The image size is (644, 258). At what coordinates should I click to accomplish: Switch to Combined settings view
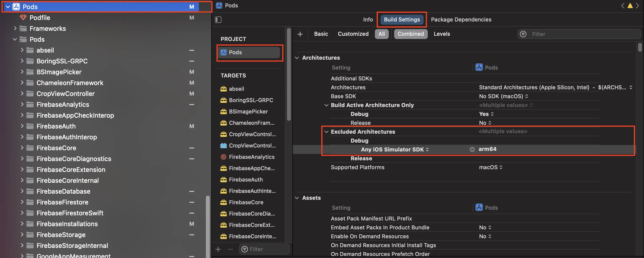tap(411, 34)
